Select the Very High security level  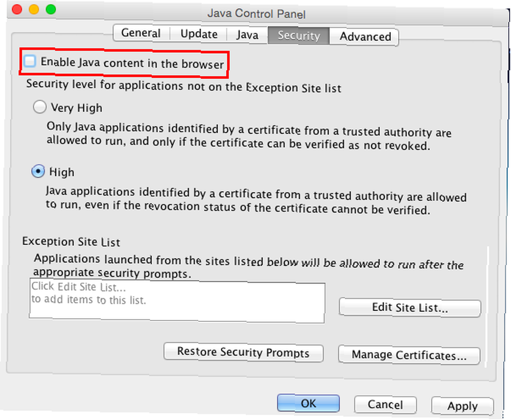[39, 107]
